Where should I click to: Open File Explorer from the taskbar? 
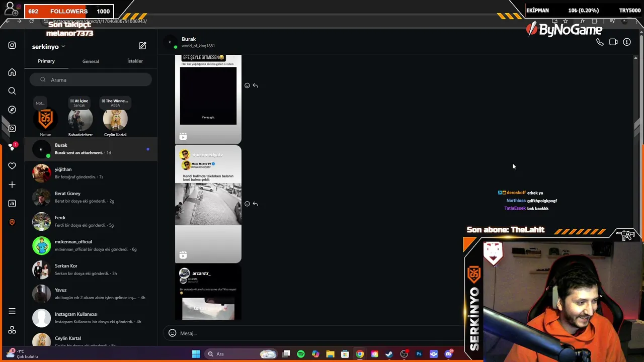pyautogui.click(x=330, y=354)
